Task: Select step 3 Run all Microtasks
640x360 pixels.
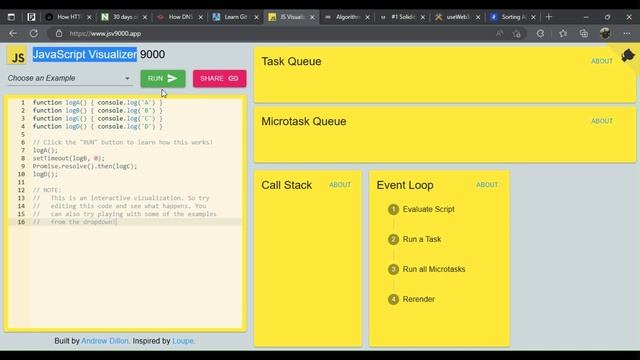Action: pos(427,269)
